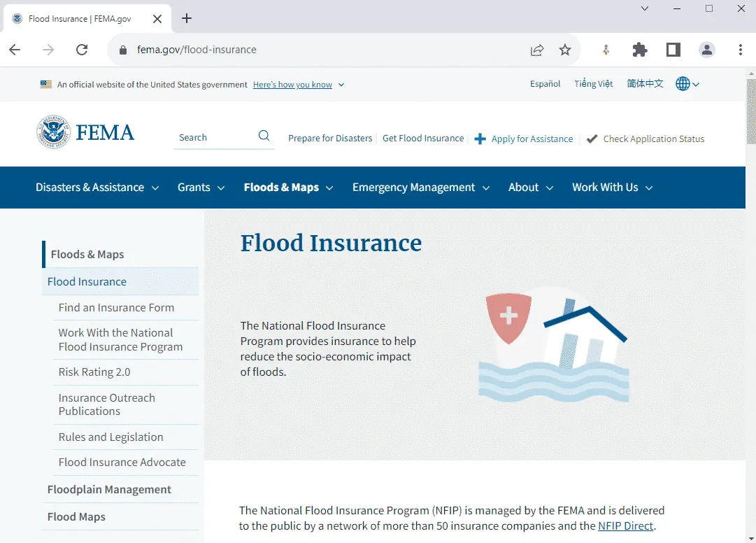Open Rules and Legislation sidebar item
Screen dimensions: 756x543
(x=111, y=437)
